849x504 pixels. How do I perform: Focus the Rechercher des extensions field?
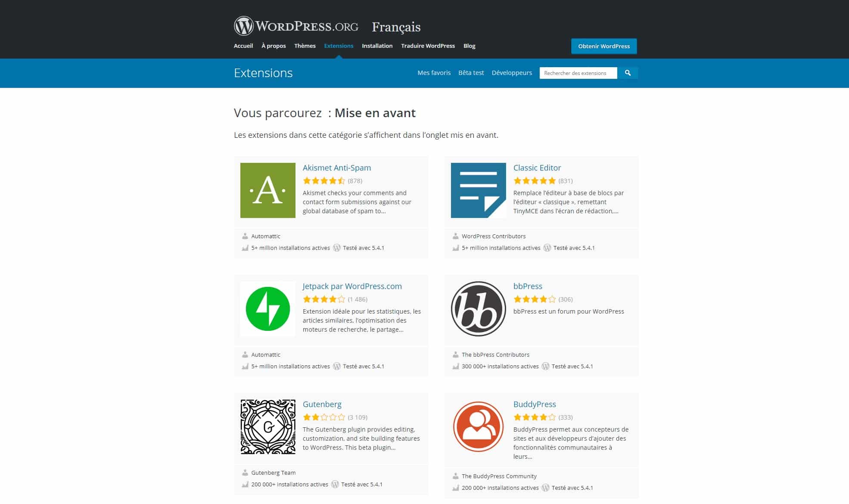578,73
